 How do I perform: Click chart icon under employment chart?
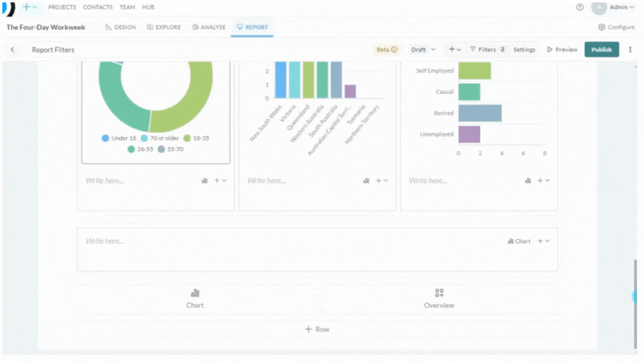(x=528, y=180)
